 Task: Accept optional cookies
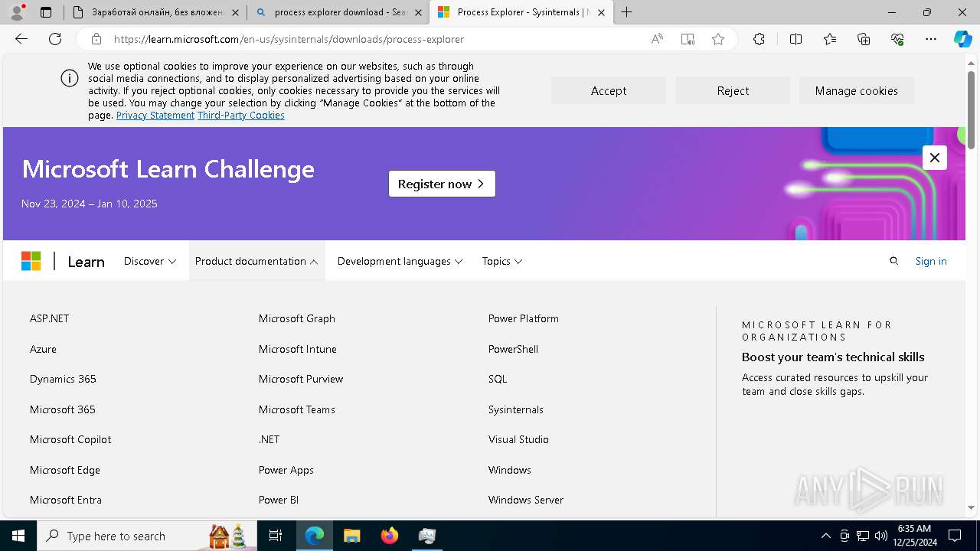(609, 90)
